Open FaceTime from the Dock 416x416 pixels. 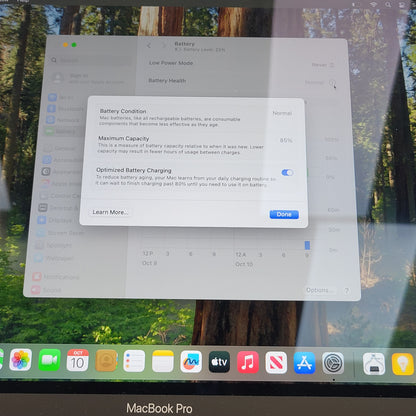coord(49,360)
